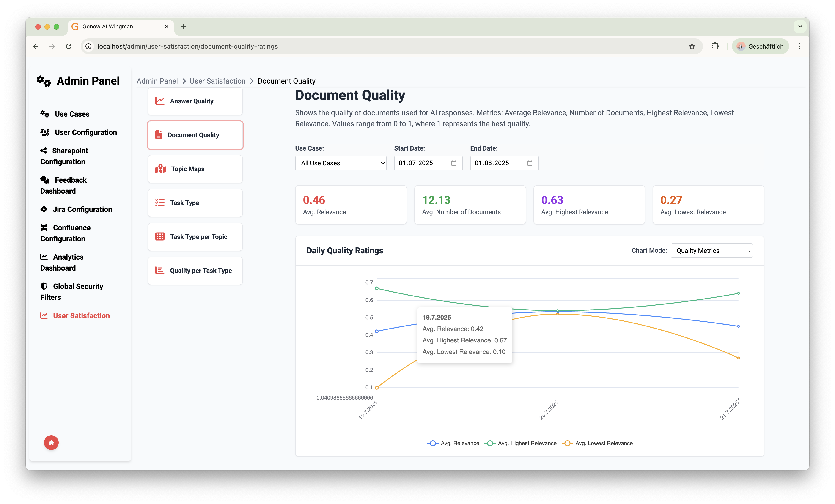Click the Task Type per Topic grid icon
Viewport: 835px width, 504px height.
pos(160,236)
